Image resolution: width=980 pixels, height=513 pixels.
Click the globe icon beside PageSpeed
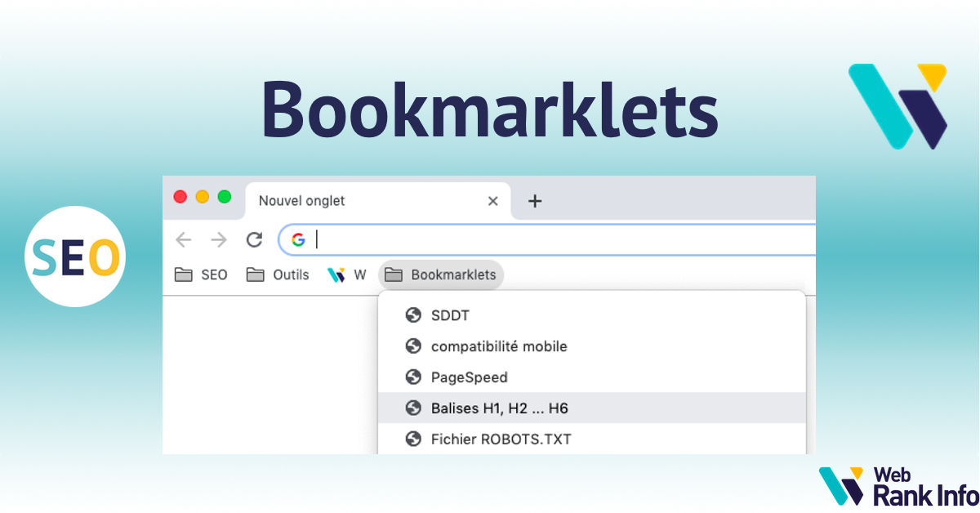(412, 377)
